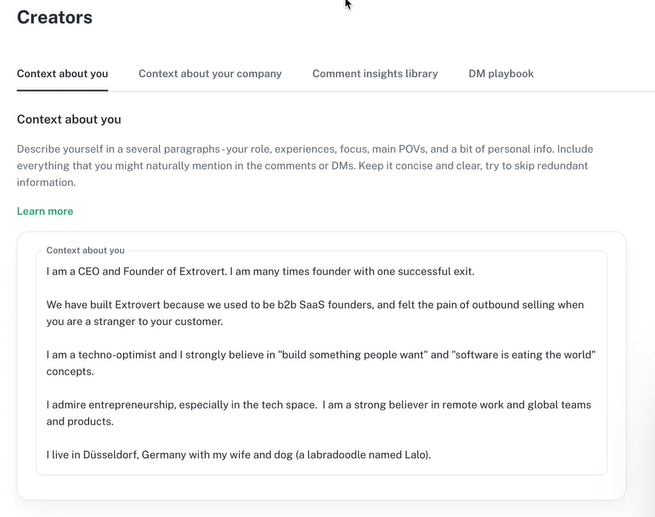Open the DM playbook tab
Viewport: 655px width, 517px height.
(x=501, y=73)
